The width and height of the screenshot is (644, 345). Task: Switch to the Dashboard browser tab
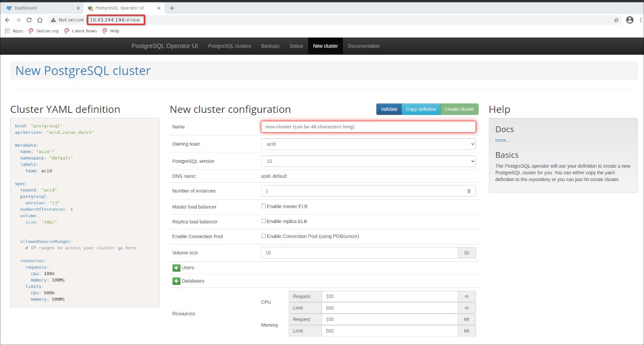point(42,8)
